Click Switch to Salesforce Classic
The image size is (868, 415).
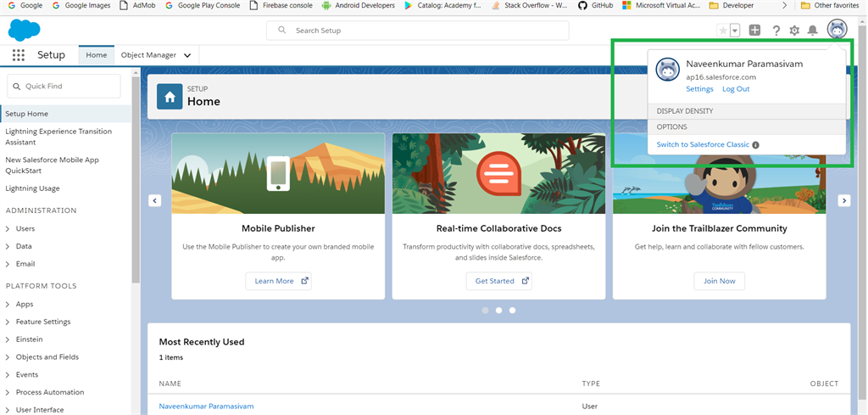pos(703,144)
